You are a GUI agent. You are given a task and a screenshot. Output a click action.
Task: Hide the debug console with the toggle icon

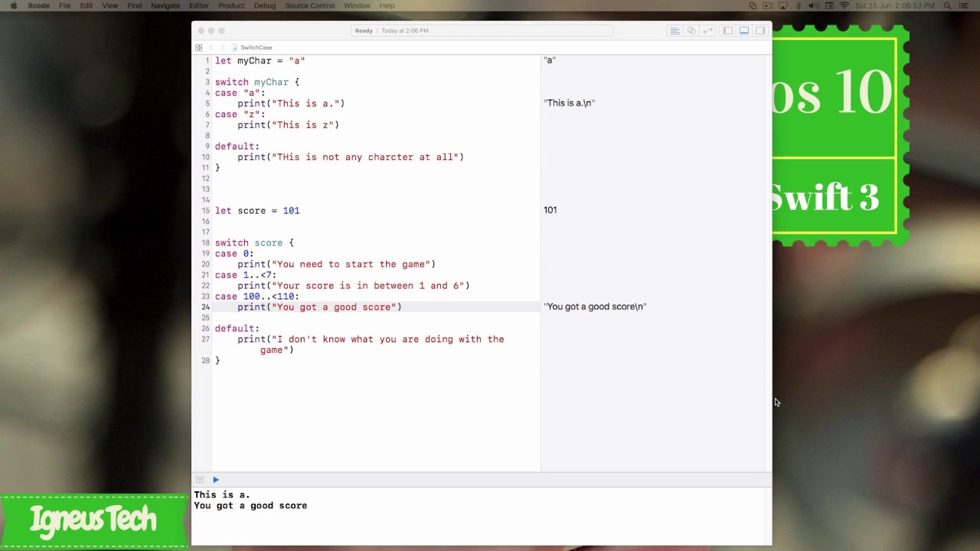click(x=200, y=480)
